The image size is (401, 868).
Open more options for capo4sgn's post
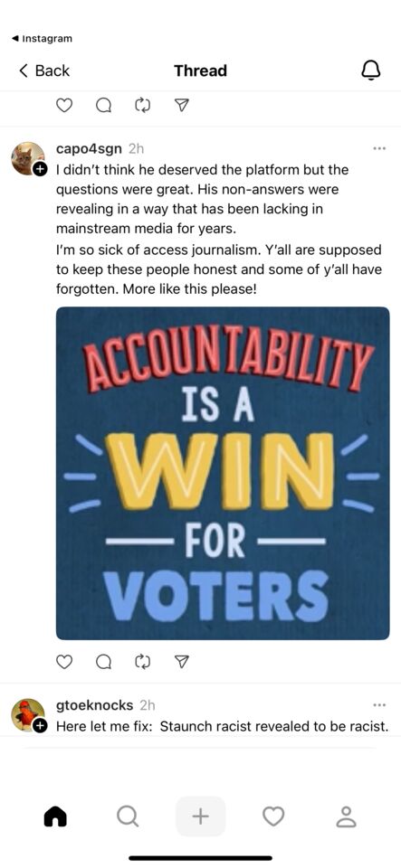click(x=379, y=148)
